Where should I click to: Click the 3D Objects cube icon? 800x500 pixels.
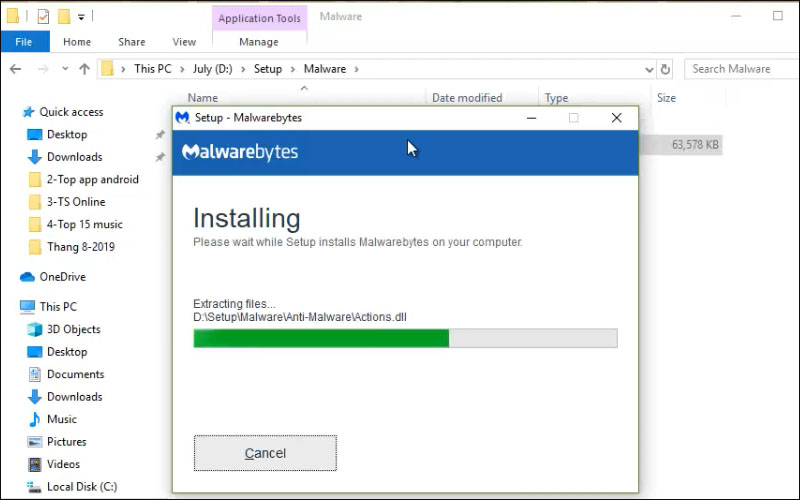(x=35, y=330)
